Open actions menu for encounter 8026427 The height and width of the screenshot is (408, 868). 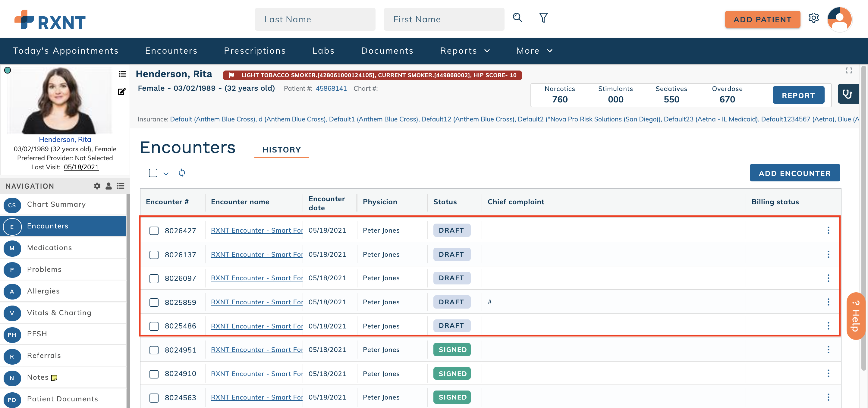point(828,230)
